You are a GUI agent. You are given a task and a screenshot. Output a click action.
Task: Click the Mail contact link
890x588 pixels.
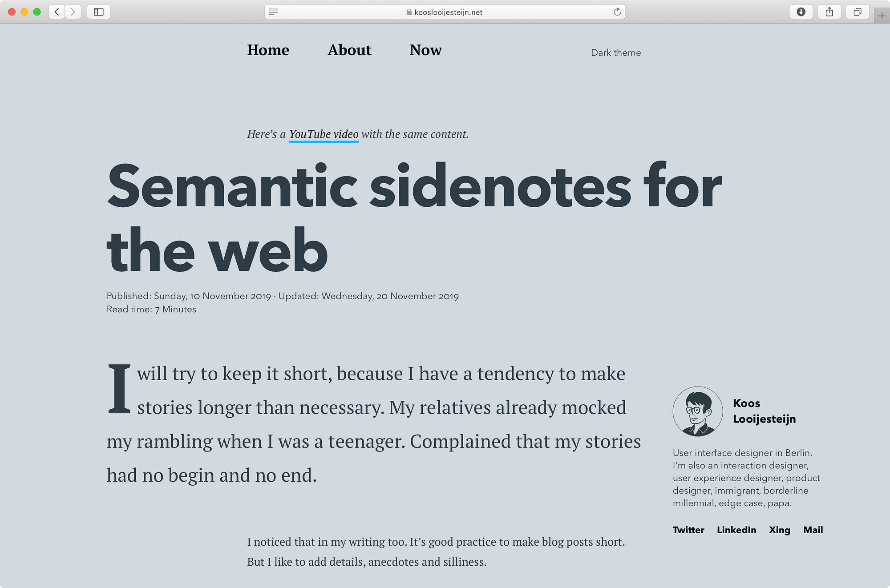tap(813, 530)
